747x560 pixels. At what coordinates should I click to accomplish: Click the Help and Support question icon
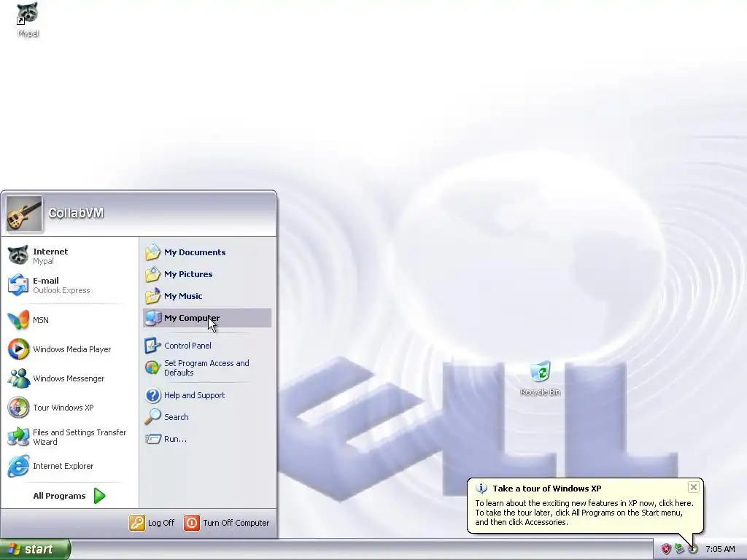tap(152, 394)
